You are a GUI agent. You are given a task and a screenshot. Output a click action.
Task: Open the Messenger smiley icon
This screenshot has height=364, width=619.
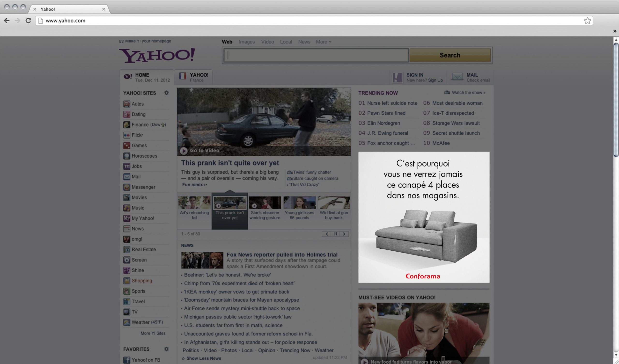click(126, 187)
